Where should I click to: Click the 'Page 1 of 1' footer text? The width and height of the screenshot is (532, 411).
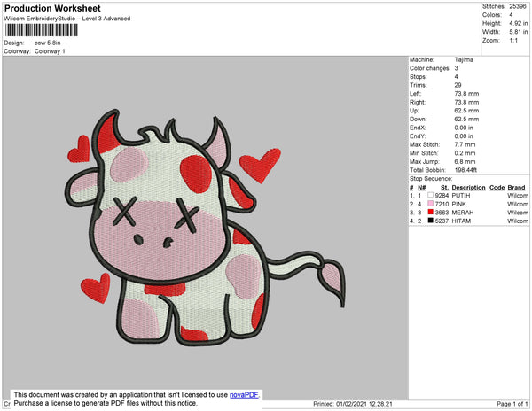point(512,404)
